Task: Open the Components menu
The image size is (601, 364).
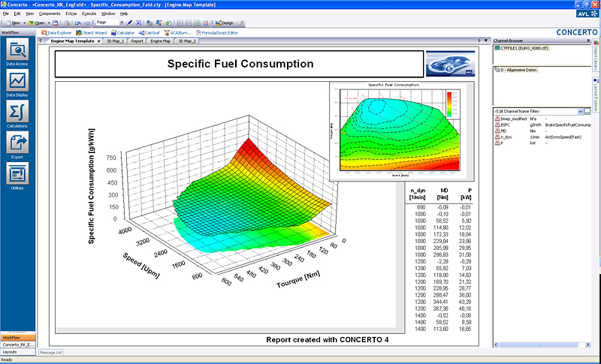Action: point(50,14)
